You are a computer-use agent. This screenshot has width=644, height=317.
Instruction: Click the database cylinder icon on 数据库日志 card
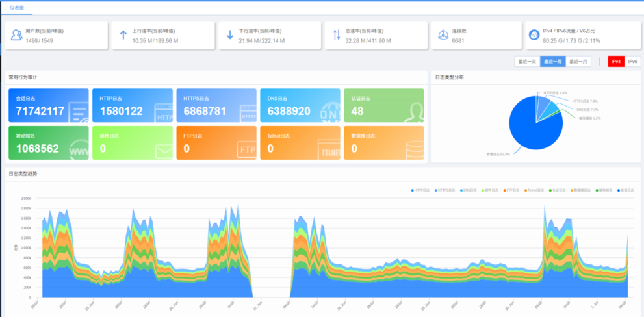coord(415,150)
